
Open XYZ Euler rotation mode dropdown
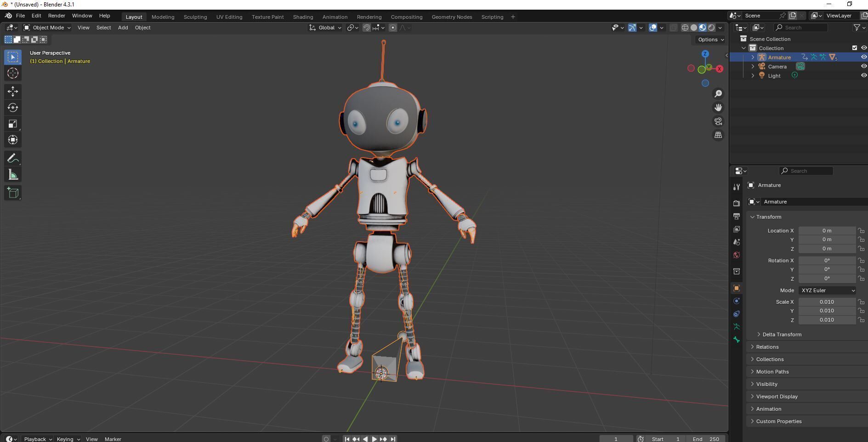827,290
